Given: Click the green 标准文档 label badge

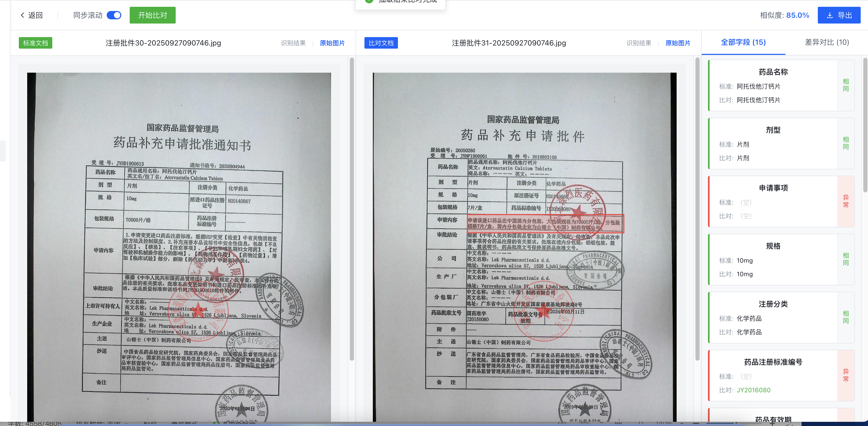Looking at the screenshot, I should 35,43.
